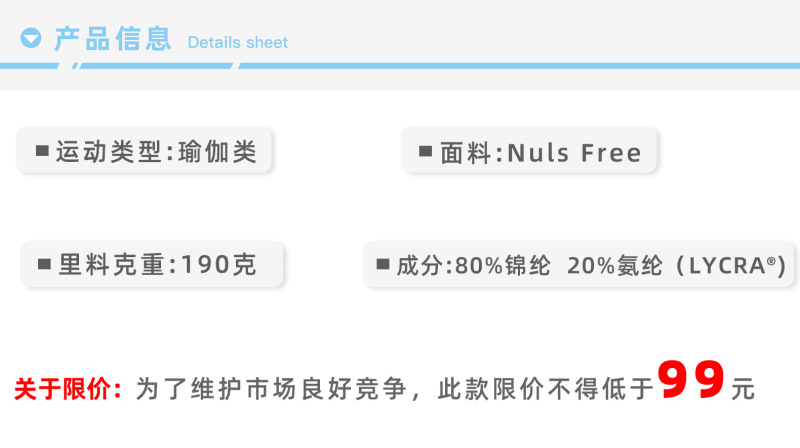Click the Nuls Free fabric value
Viewport: 800px width, 448px height.
575,153
